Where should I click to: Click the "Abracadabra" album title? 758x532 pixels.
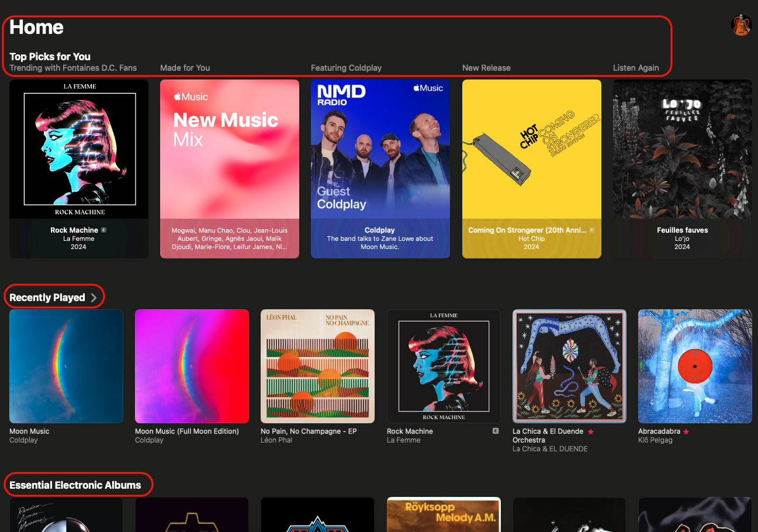tap(659, 431)
